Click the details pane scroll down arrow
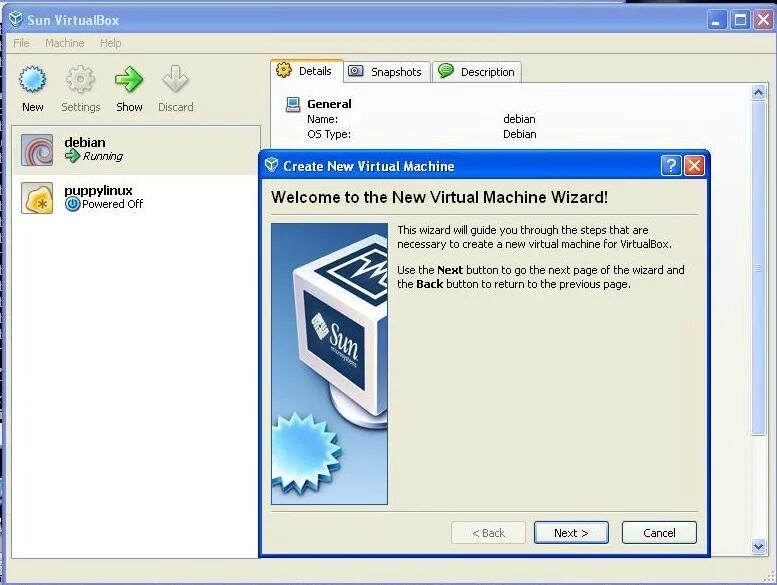This screenshot has height=585, width=777. coord(758,546)
